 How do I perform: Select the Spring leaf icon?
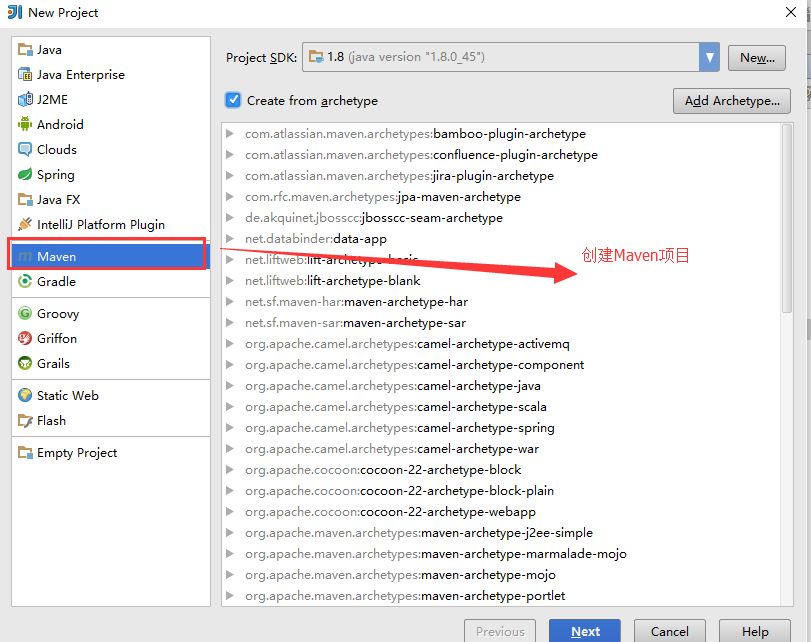pyautogui.click(x=25, y=174)
